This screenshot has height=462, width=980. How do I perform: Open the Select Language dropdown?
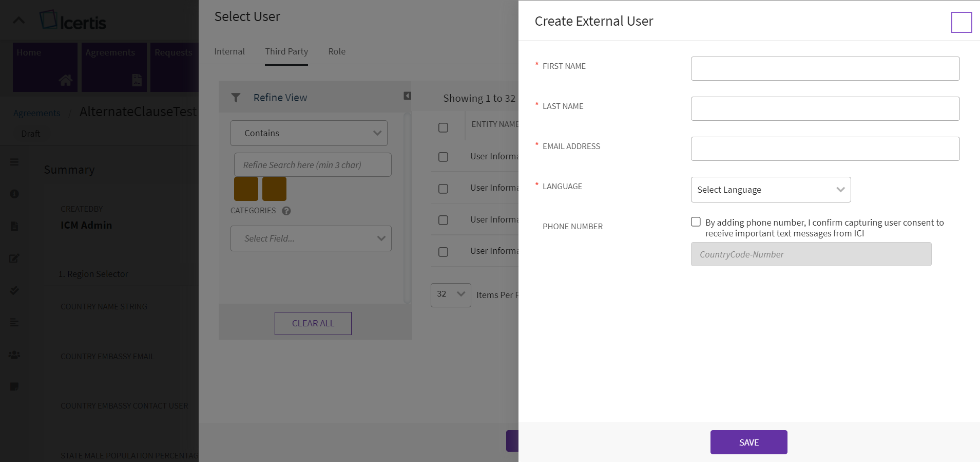pos(771,190)
